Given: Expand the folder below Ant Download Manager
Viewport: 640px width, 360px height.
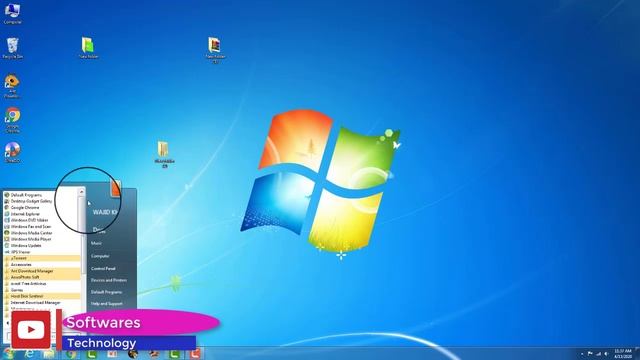Looking at the screenshot, I should (x=42, y=277).
